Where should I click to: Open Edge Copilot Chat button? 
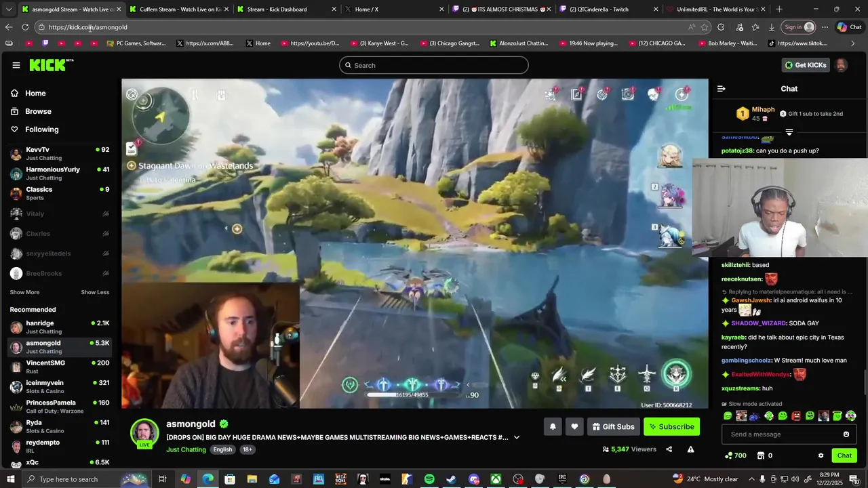tap(849, 27)
